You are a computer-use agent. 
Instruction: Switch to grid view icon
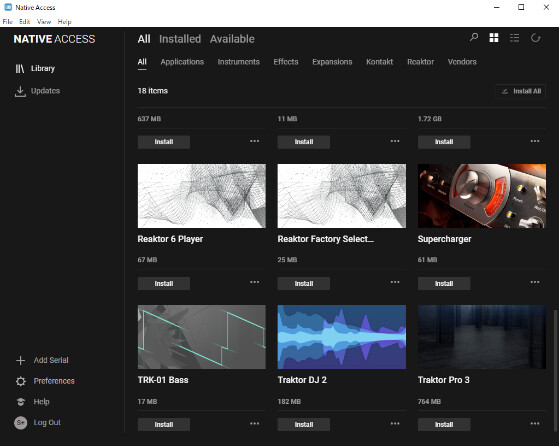coord(494,37)
